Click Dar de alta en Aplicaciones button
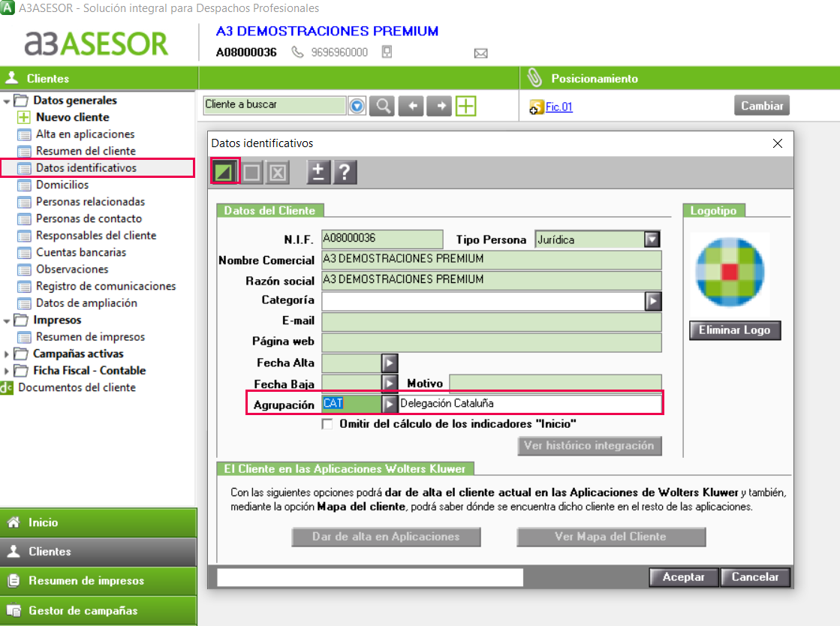 [386, 537]
